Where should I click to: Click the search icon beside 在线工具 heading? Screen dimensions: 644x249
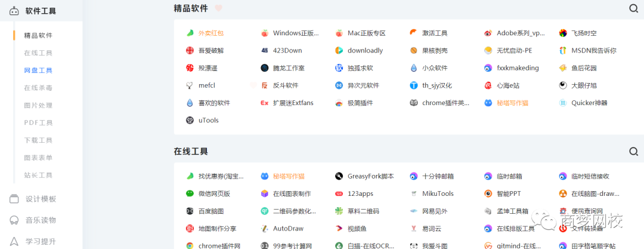pyautogui.click(x=634, y=152)
